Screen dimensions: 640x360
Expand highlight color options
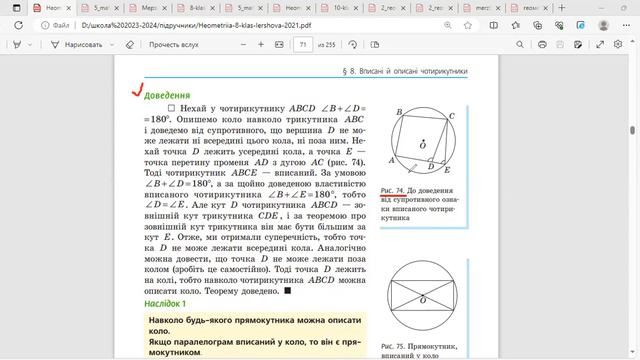[30, 44]
